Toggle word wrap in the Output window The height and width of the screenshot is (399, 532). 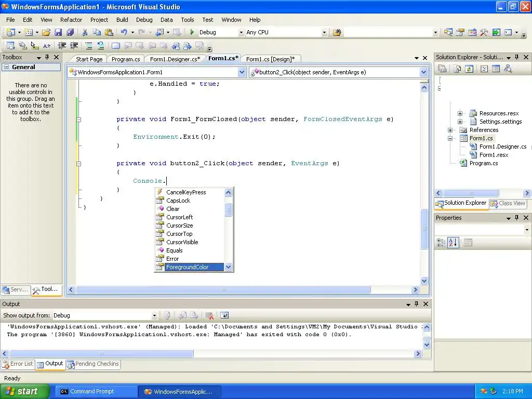click(224, 315)
